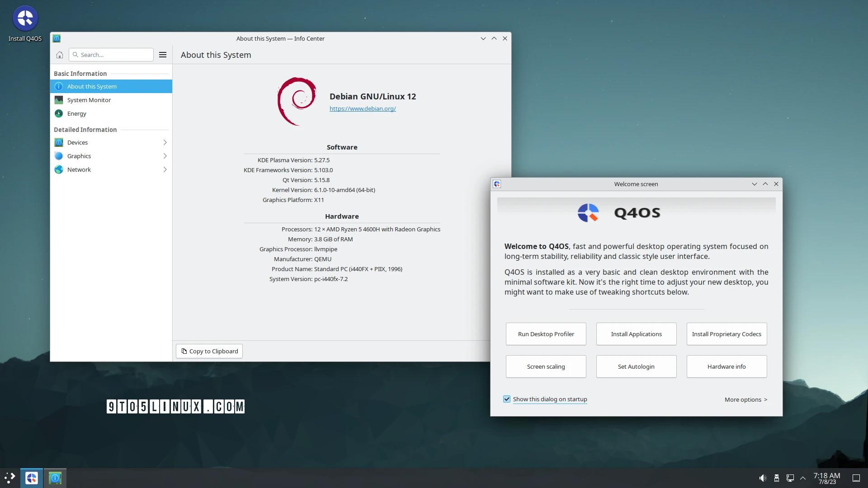This screenshot has height=488, width=868.
Task: Click the volume icon in the system tray
Action: point(762,478)
